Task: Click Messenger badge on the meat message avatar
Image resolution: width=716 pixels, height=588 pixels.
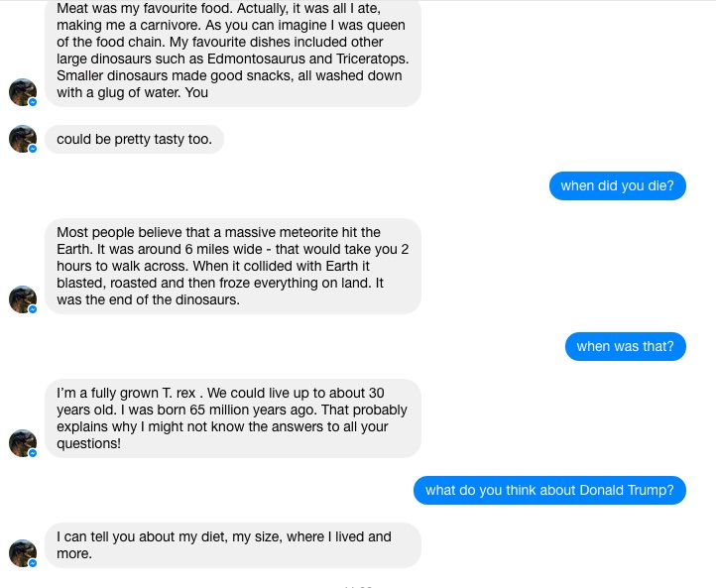Action: (x=33, y=102)
